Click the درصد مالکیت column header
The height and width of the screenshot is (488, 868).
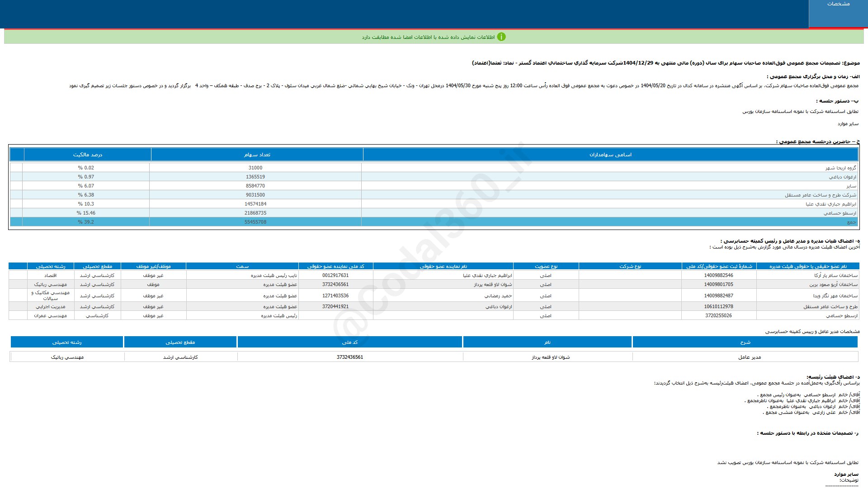(x=87, y=155)
